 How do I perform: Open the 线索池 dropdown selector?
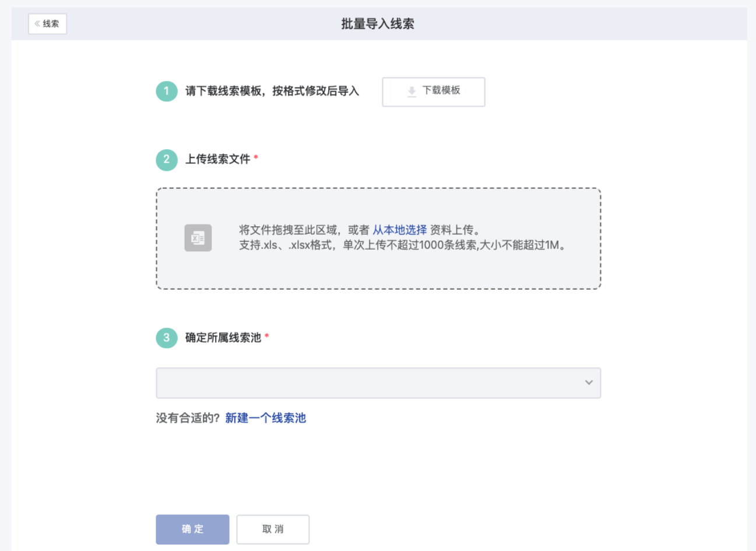click(x=378, y=383)
